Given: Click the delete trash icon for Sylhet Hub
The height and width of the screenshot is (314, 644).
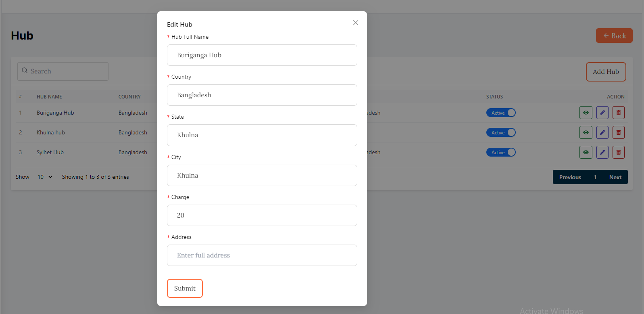Looking at the screenshot, I should (x=618, y=152).
